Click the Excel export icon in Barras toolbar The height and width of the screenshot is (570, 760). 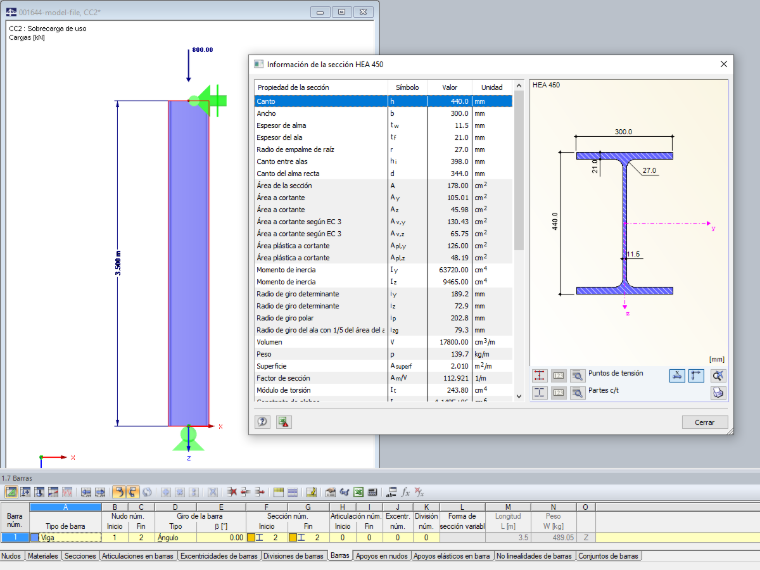[358, 492]
